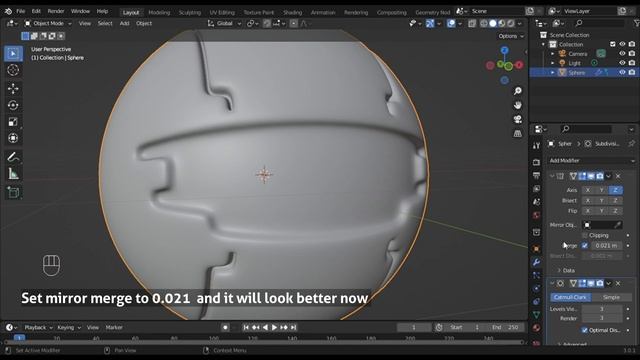Screen dimensions: 640x360
Task: Open the Global orientation dropdown
Action: 224,24
